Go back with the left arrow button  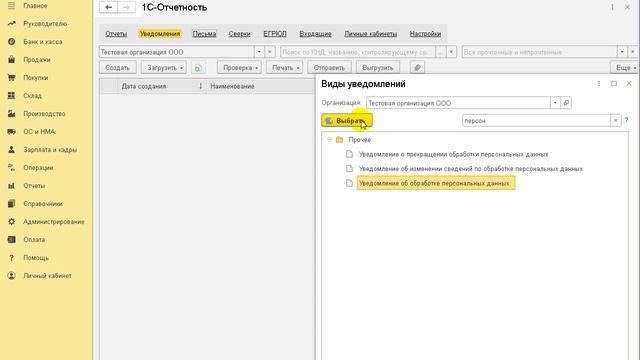[109, 7]
